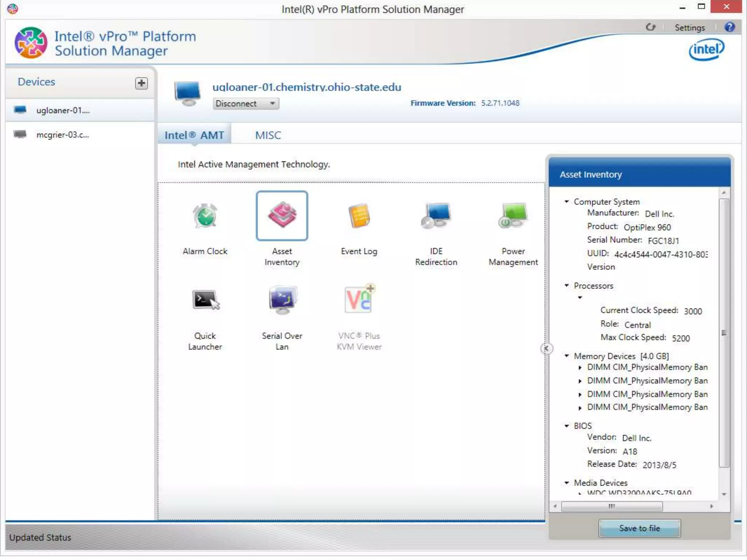The image size is (747, 560).
Task: Click Release Date 2013/8/5 value
Action: click(659, 465)
